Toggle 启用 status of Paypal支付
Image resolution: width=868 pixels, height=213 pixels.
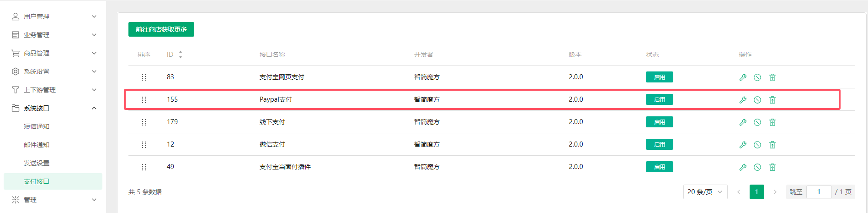pos(659,99)
